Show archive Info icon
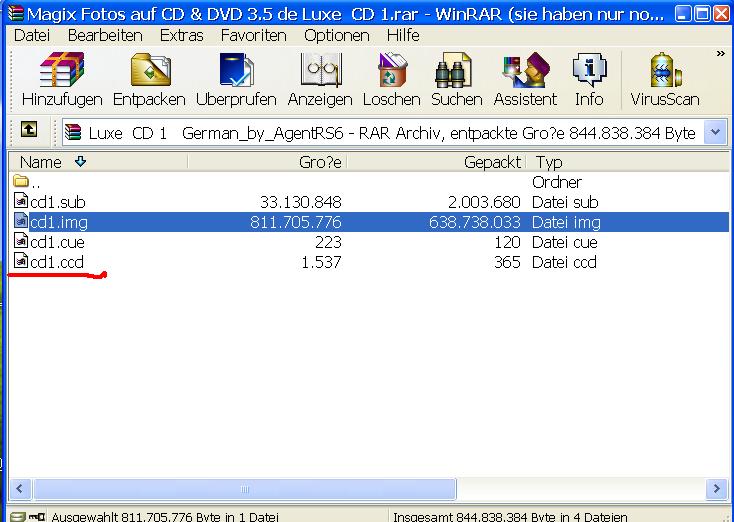 tap(589, 70)
